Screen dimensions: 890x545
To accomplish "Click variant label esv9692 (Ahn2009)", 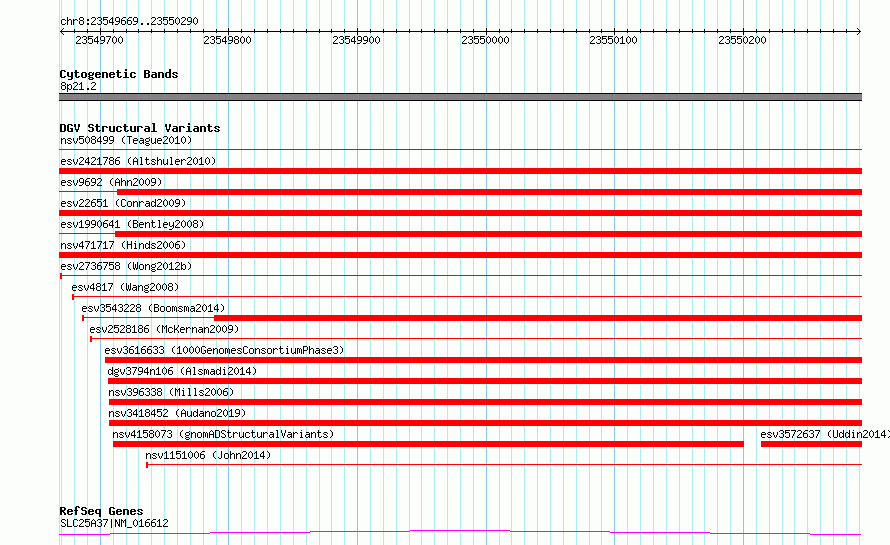I will [111, 182].
